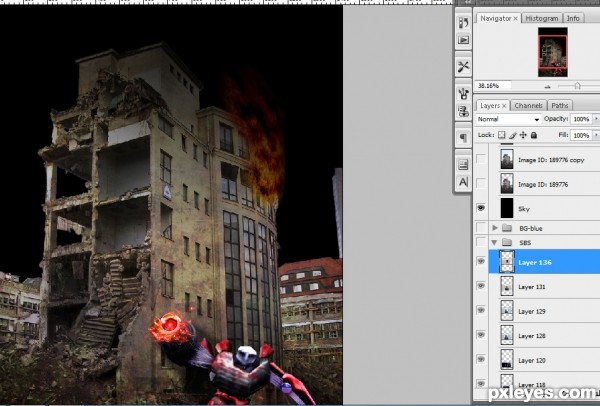Collapse the SBS group
Screen dimensions: 600x406
click(x=494, y=242)
